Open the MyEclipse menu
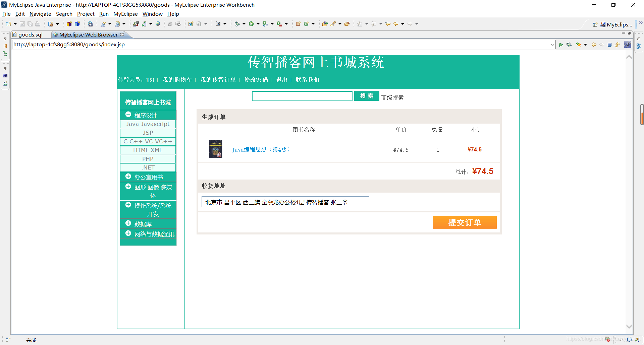644x345 pixels. coord(125,14)
